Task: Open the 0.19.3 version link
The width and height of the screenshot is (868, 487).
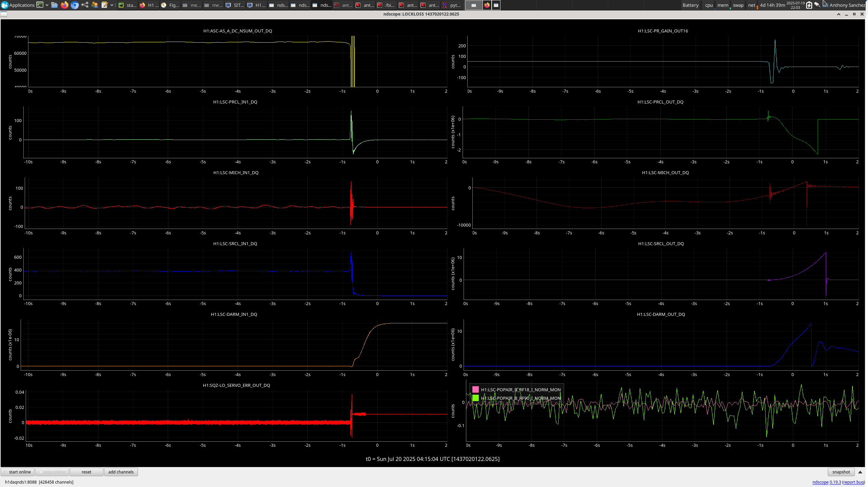Action: pyautogui.click(x=835, y=482)
